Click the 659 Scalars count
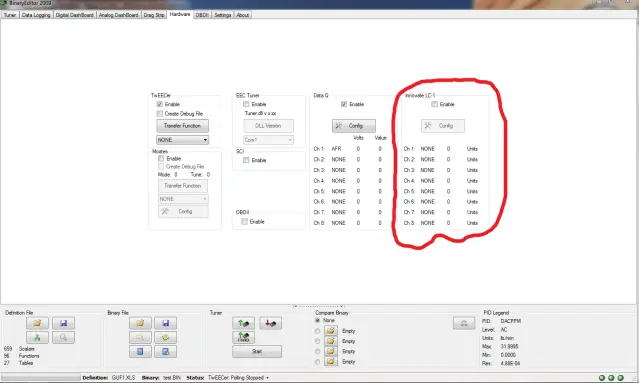 click(x=7, y=349)
